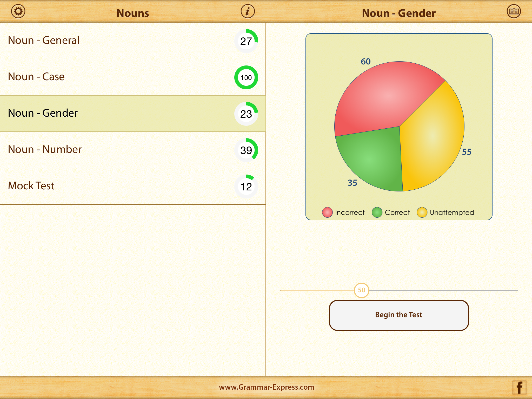The width and height of the screenshot is (532, 399).
Task: Select the Noun - General topic
Action: tap(44, 40)
